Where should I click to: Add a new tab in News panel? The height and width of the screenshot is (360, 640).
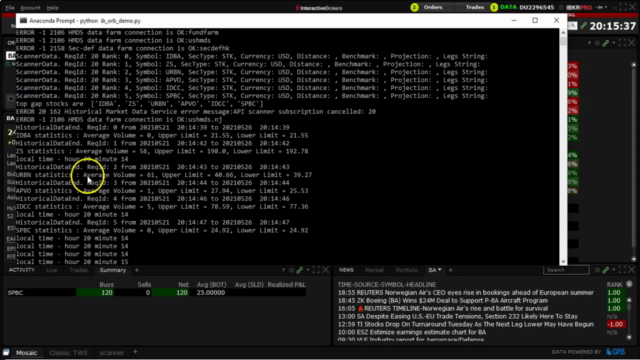pos(451,270)
